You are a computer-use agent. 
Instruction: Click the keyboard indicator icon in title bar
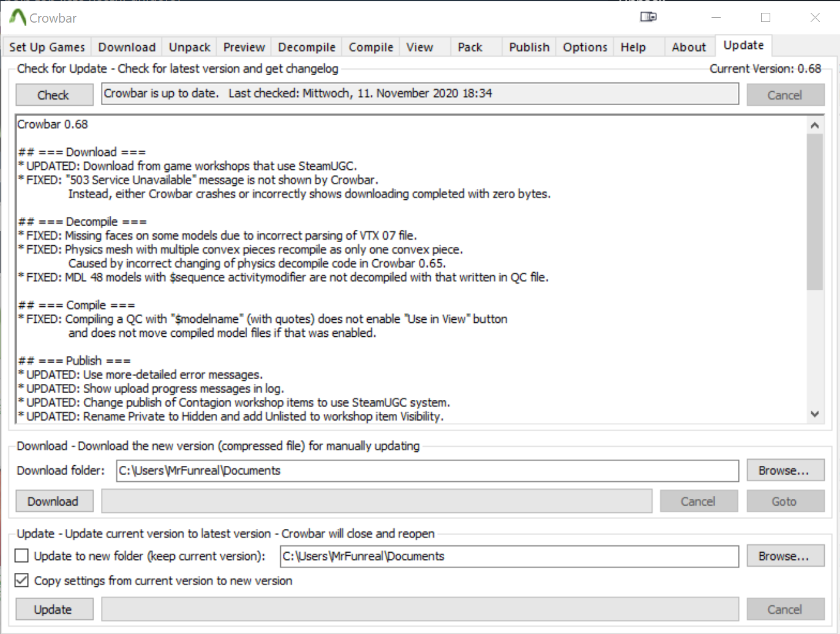click(649, 17)
